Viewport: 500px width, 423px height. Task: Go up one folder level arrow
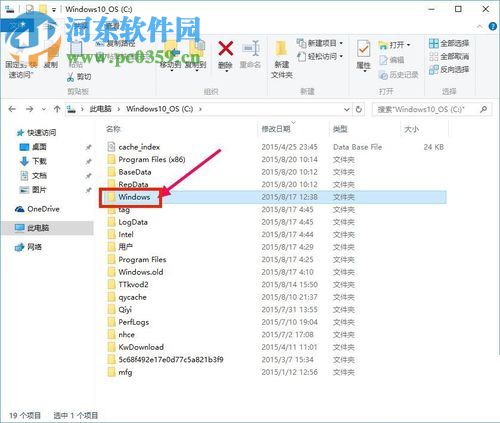57,109
